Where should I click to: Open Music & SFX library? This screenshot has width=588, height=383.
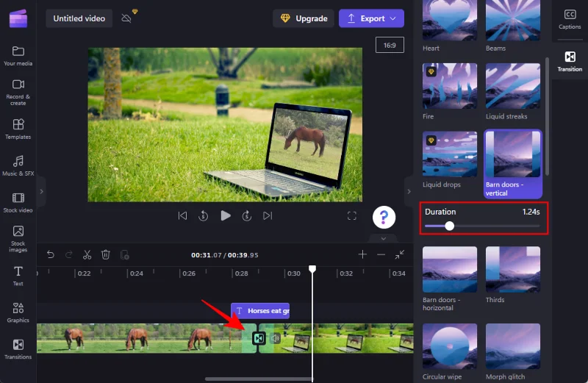click(18, 165)
